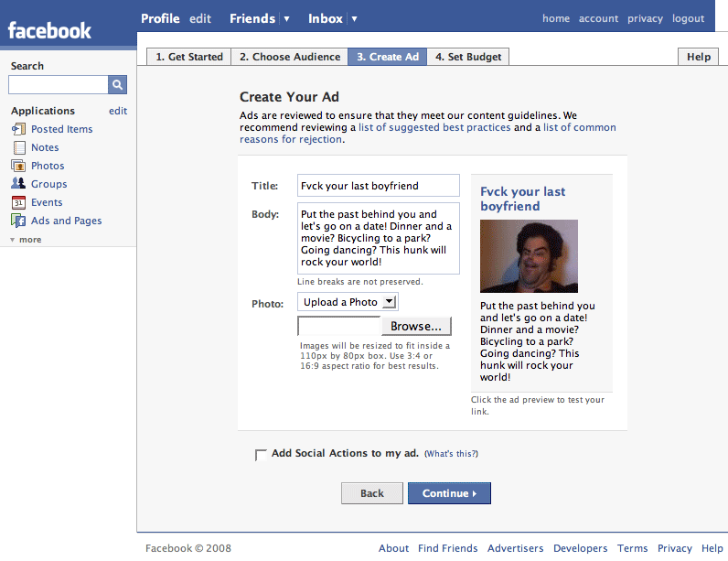728x561 pixels.
Task: Open Terms footer link
Action: point(632,548)
